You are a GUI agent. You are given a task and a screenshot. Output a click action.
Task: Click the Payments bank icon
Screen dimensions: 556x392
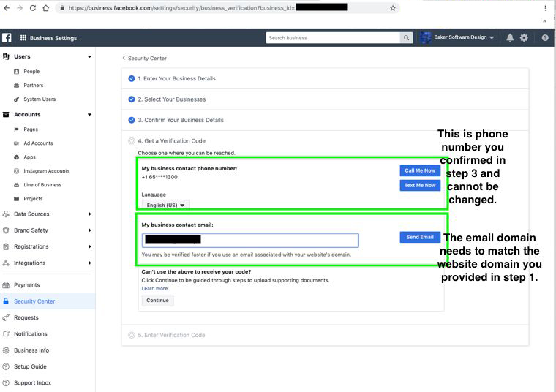tap(6, 285)
